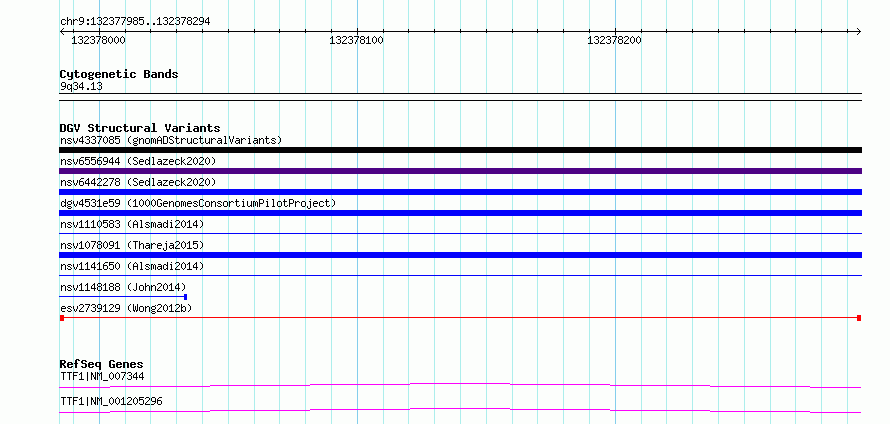Click ruler position 132378200

615,40
